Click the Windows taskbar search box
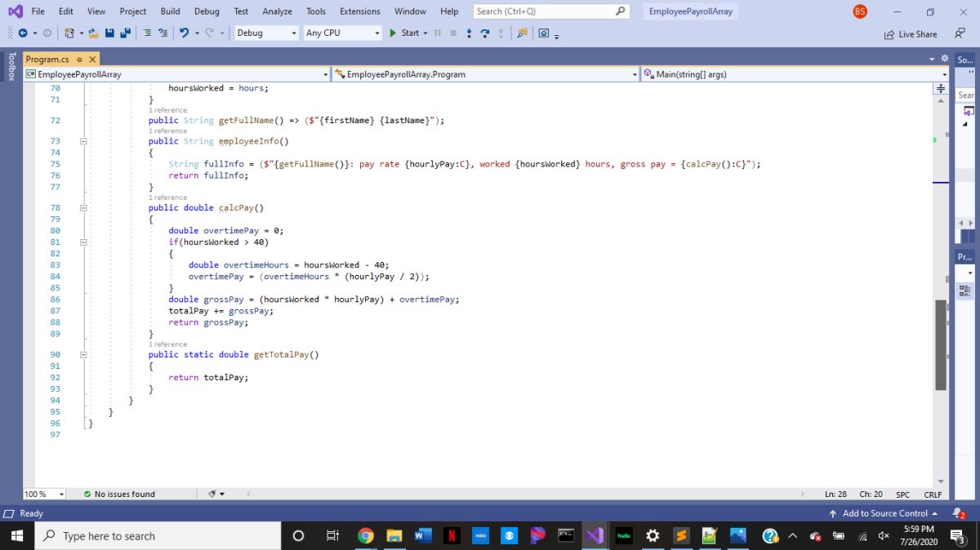The width and height of the screenshot is (980, 550). [159, 536]
